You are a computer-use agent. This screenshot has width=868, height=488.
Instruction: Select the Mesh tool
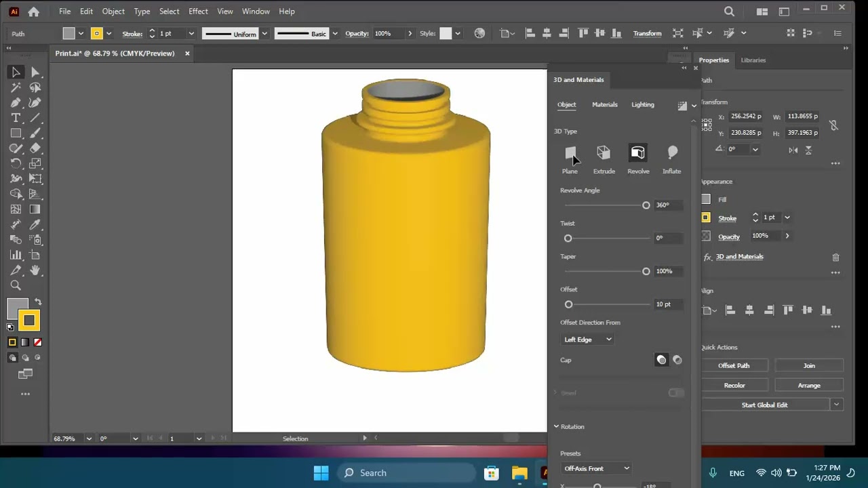click(x=16, y=209)
